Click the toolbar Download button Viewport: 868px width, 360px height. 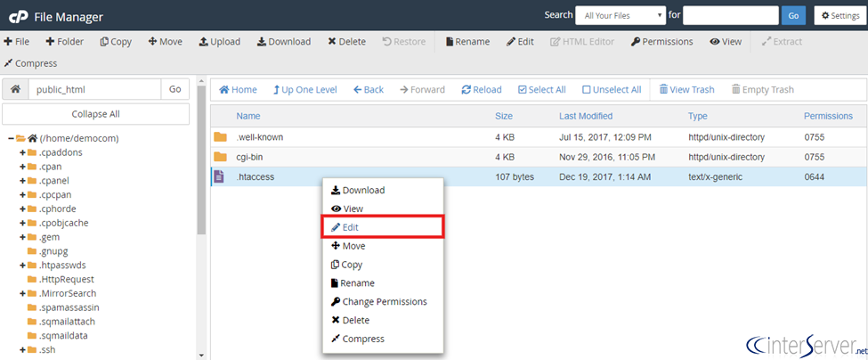tap(284, 42)
